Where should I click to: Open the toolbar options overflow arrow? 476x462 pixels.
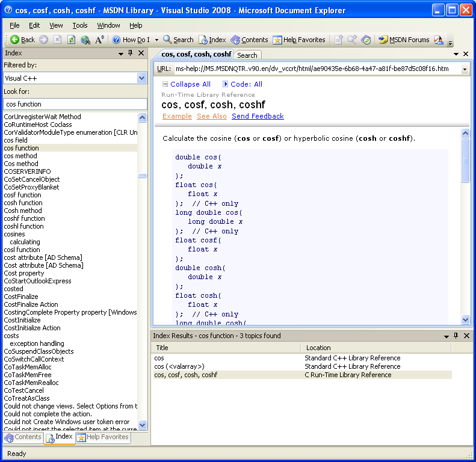pos(451,43)
